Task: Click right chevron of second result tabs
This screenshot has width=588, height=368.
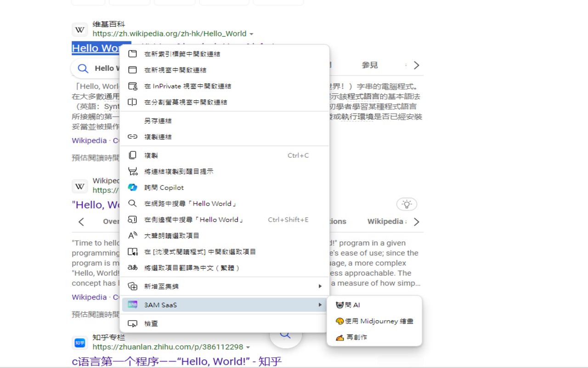Action: pos(416,222)
